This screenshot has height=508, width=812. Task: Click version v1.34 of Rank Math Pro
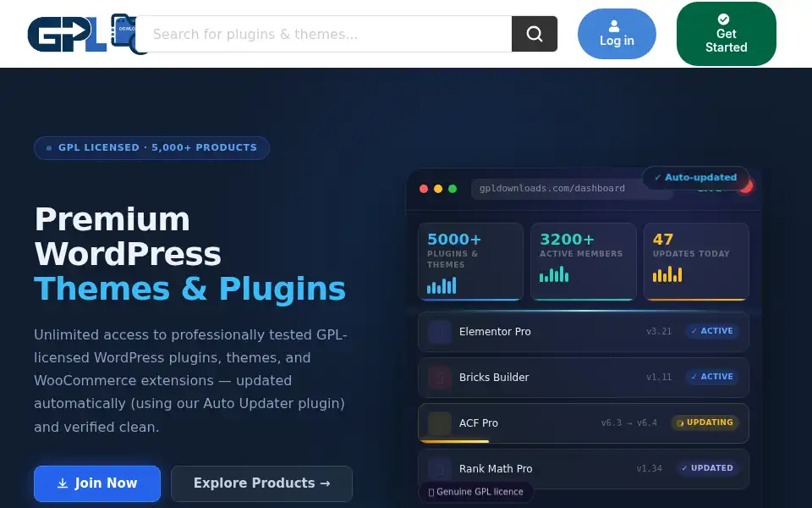point(650,468)
